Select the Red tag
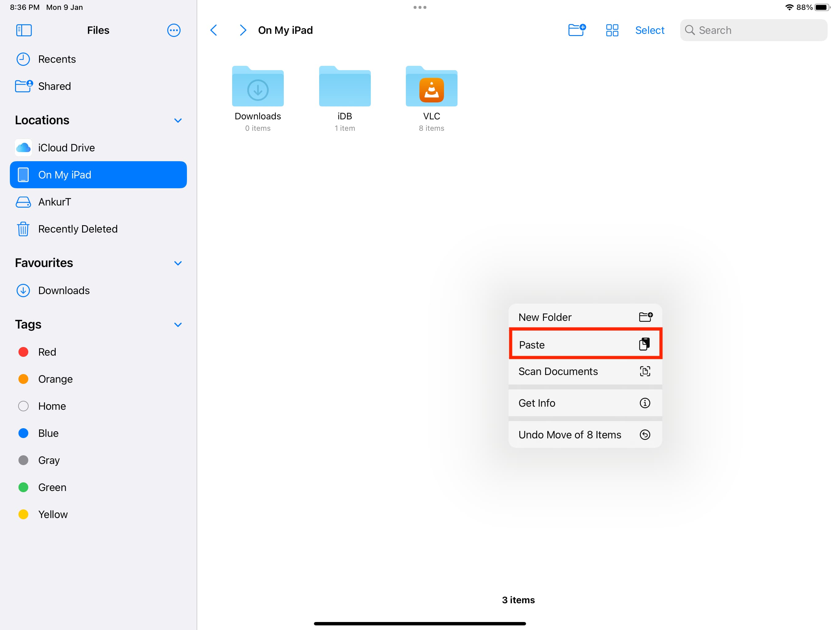The width and height of the screenshot is (840, 630). pyautogui.click(x=98, y=352)
